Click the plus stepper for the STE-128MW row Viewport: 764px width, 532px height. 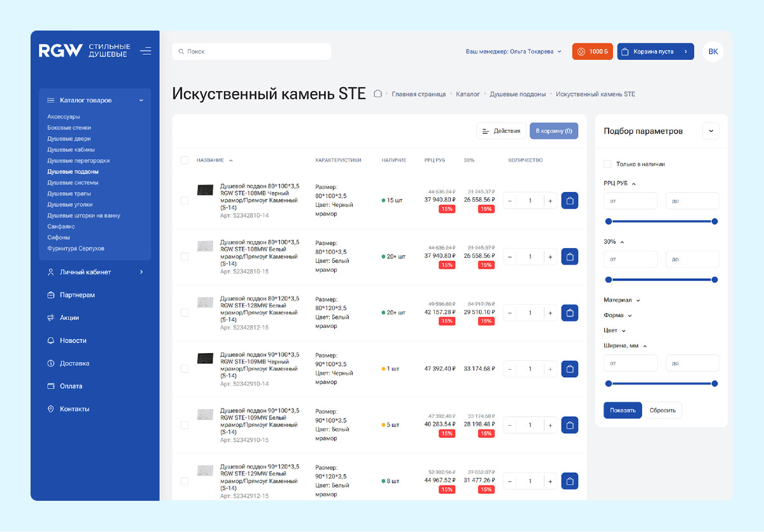coord(550,312)
